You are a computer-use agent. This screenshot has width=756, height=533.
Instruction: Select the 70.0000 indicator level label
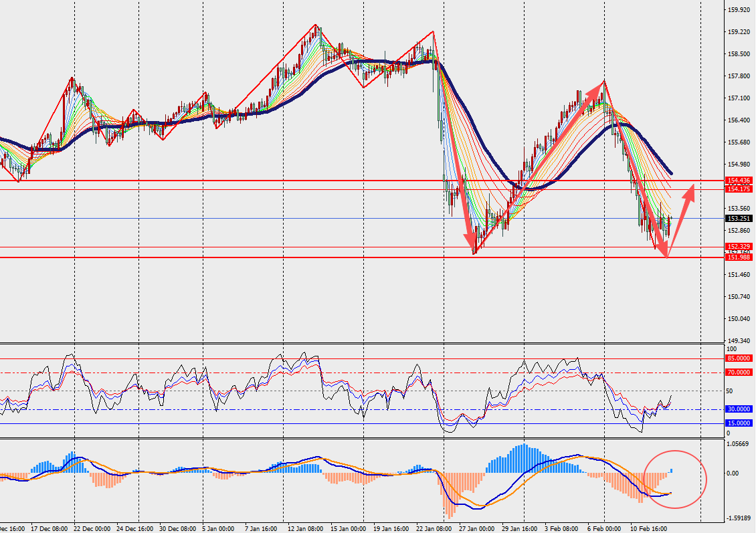pos(739,372)
